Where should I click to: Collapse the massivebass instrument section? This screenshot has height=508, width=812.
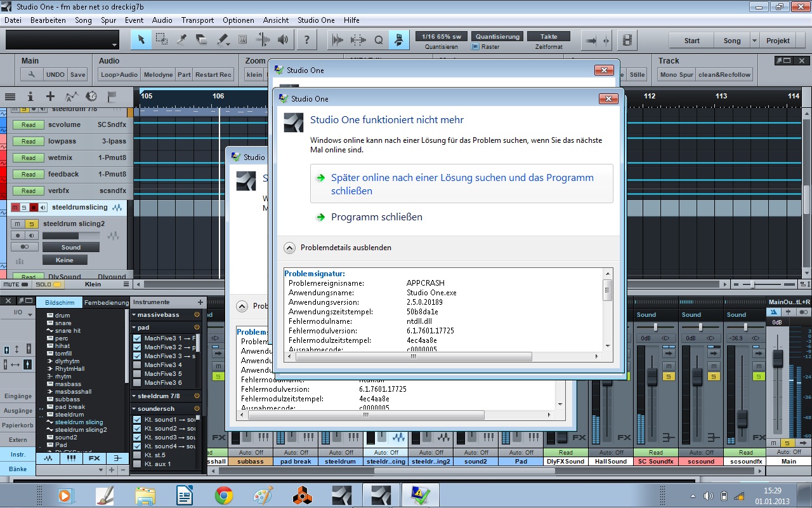tap(134, 315)
